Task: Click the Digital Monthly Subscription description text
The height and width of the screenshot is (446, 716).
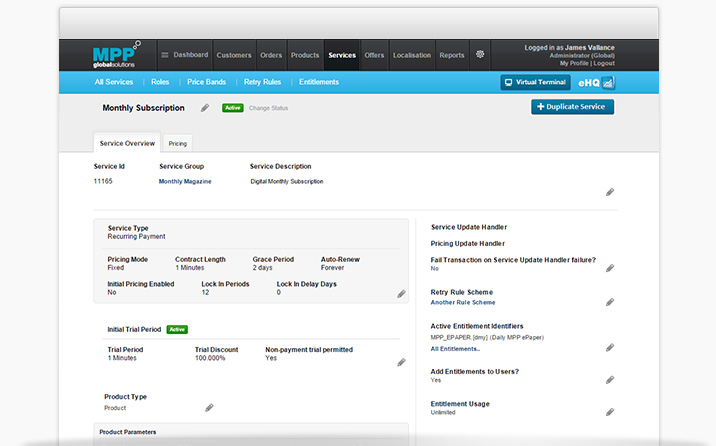Action: tap(286, 181)
